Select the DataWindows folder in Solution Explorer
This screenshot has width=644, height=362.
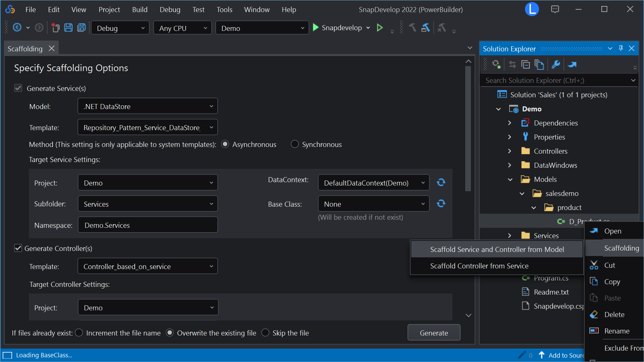click(555, 165)
